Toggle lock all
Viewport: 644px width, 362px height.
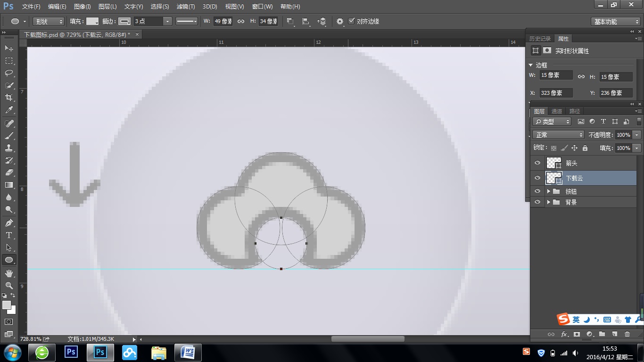point(585,148)
